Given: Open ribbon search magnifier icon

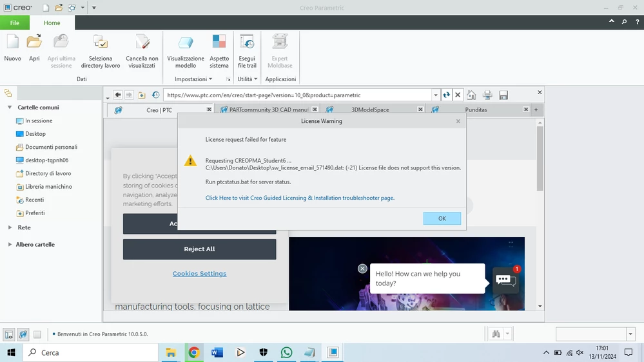Looking at the screenshot, I should coord(624,22).
